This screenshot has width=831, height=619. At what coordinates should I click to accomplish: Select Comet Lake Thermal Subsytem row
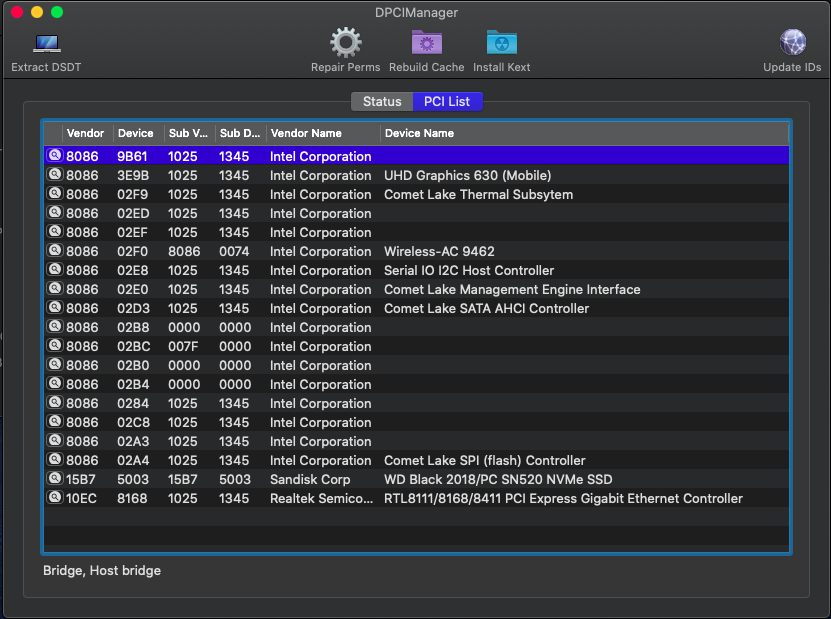(417, 194)
